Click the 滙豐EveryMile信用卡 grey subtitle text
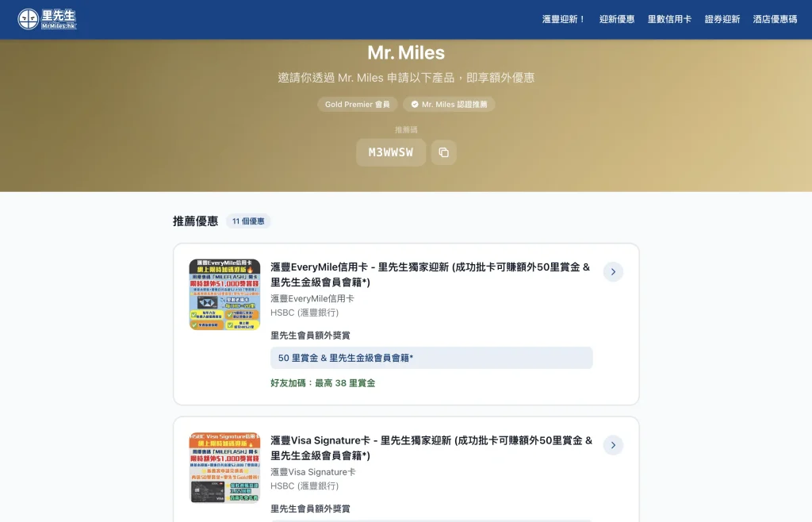The image size is (812, 522). 312,299
